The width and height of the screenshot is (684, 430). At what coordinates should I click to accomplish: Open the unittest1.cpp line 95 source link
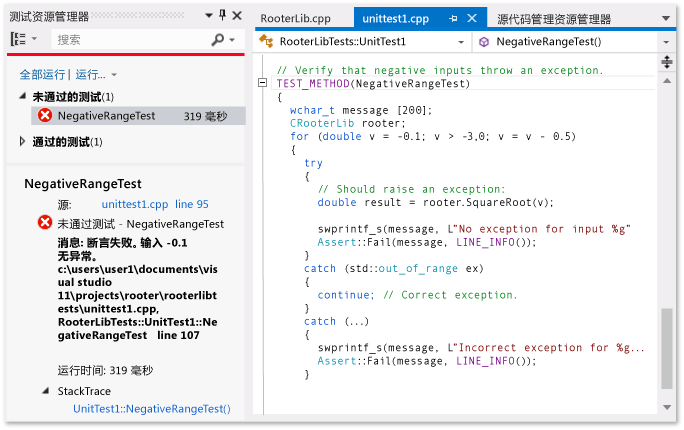[155, 204]
